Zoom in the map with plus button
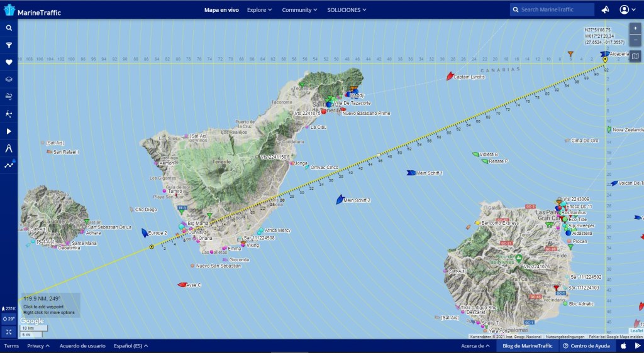Image resolution: width=644 pixels, height=353 pixels. point(635,28)
